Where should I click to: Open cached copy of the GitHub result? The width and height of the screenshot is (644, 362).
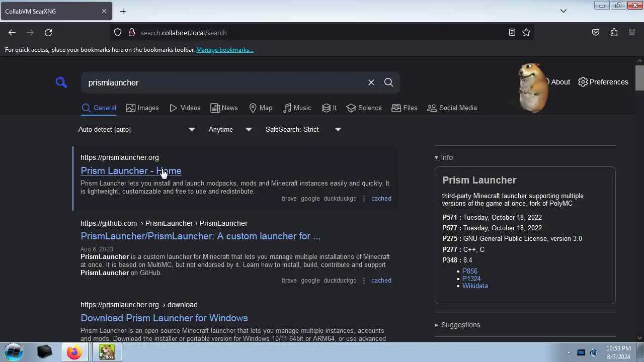coord(381,281)
